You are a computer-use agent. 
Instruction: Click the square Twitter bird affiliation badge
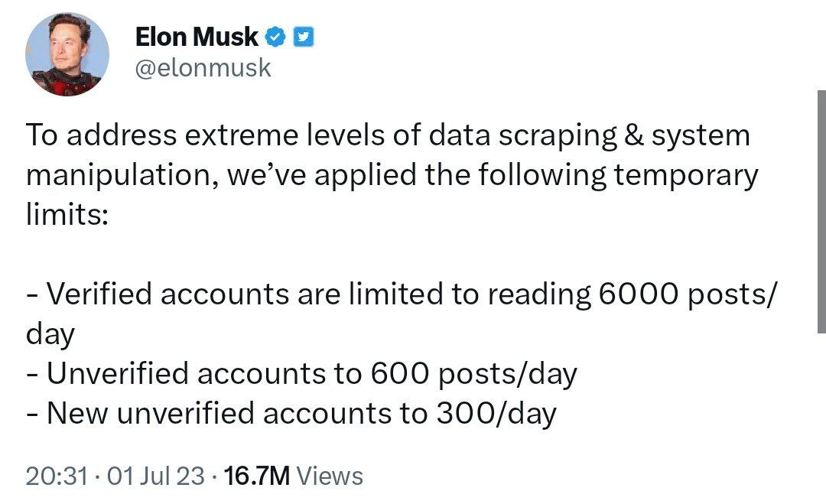click(304, 36)
